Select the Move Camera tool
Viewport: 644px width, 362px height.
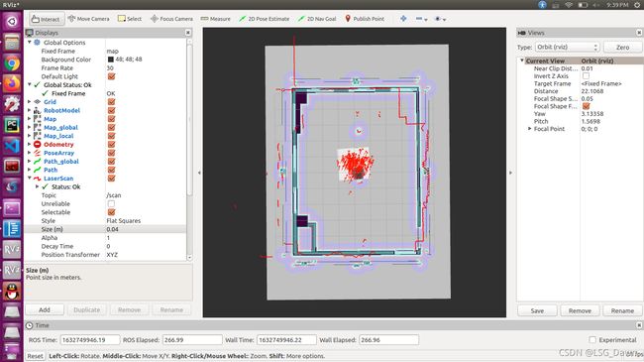tap(88, 19)
